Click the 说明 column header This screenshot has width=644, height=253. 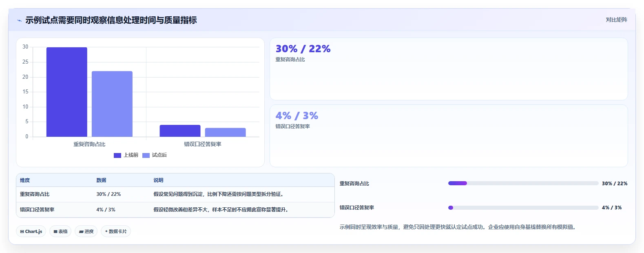tap(158, 180)
